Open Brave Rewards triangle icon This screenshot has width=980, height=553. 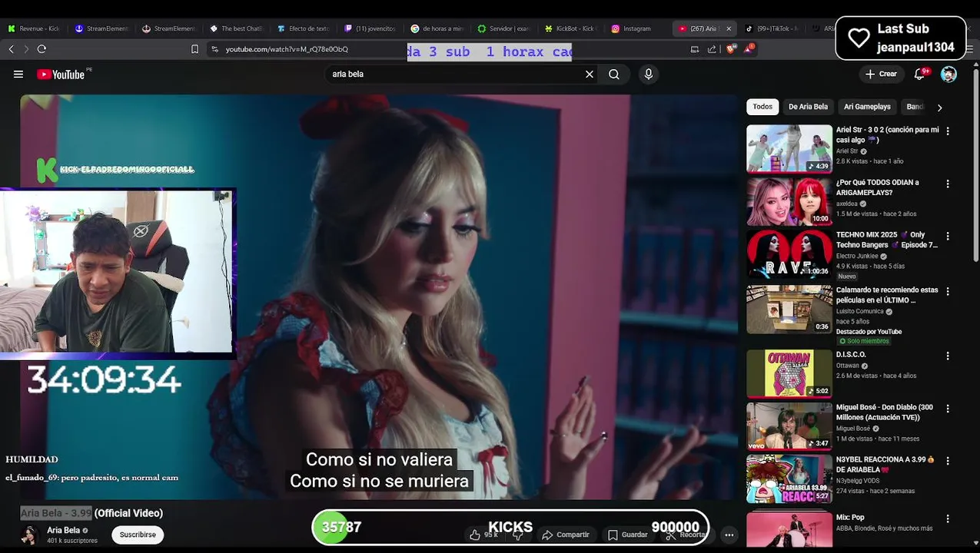pyautogui.click(x=749, y=49)
